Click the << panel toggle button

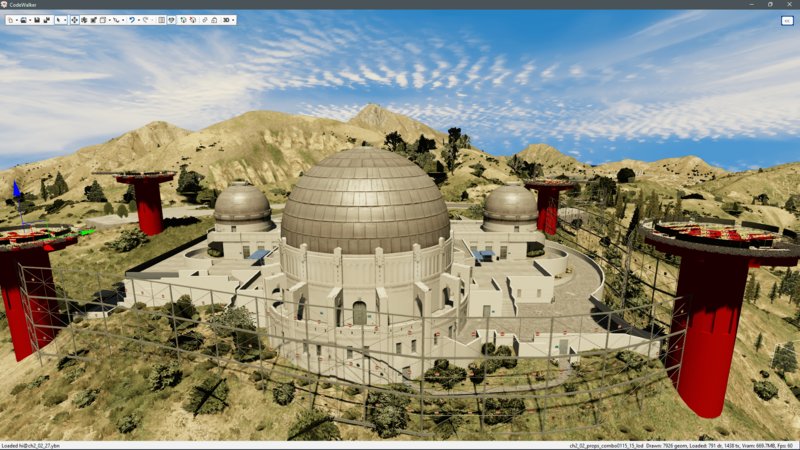coord(787,20)
